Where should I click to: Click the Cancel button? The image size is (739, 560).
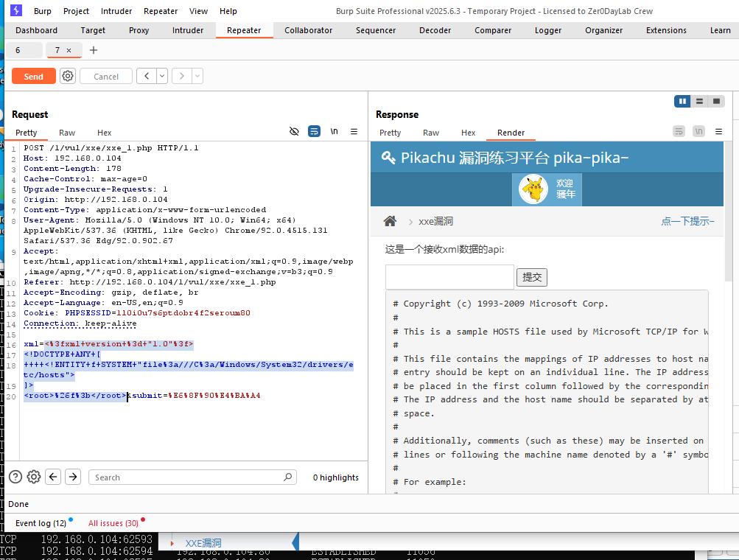click(106, 77)
